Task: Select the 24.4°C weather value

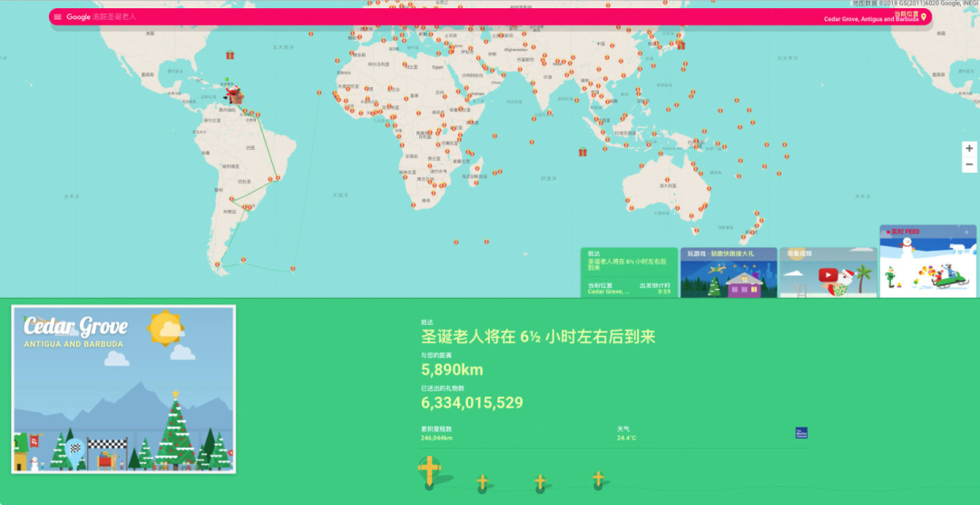Action: [627, 438]
